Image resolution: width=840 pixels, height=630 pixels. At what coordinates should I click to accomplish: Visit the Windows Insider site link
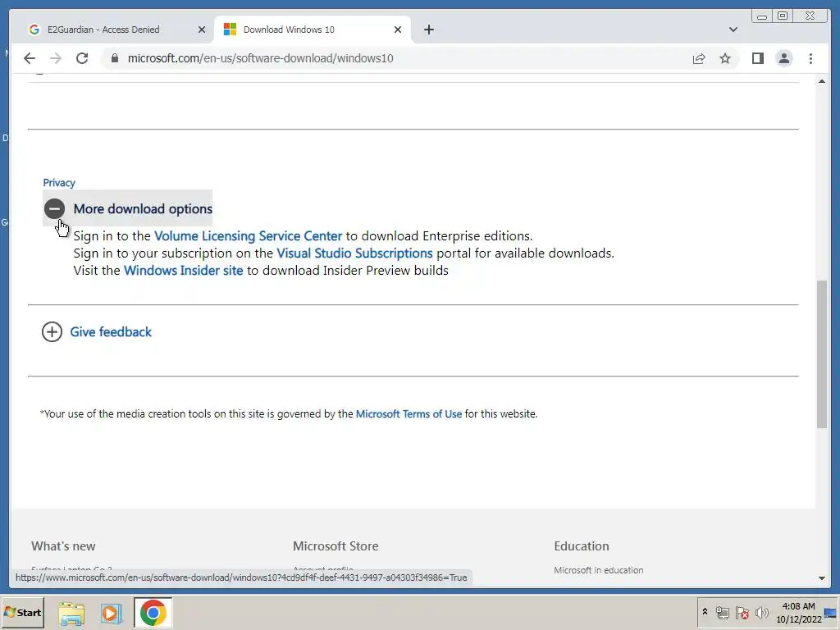click(183, 270)
